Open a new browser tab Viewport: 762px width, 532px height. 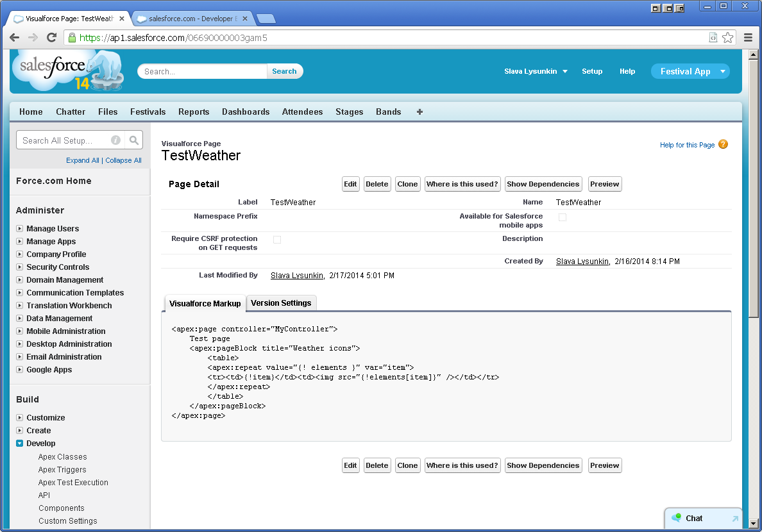266,19
